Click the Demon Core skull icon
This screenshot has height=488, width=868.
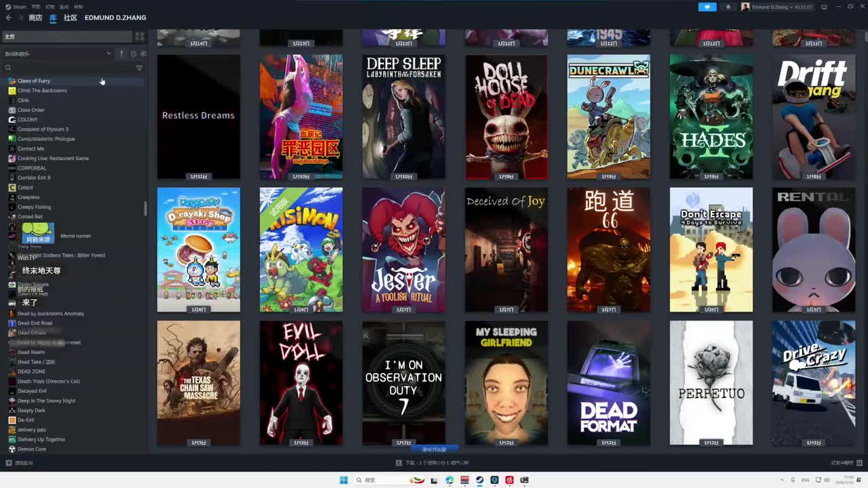click(x=12, y=449)
